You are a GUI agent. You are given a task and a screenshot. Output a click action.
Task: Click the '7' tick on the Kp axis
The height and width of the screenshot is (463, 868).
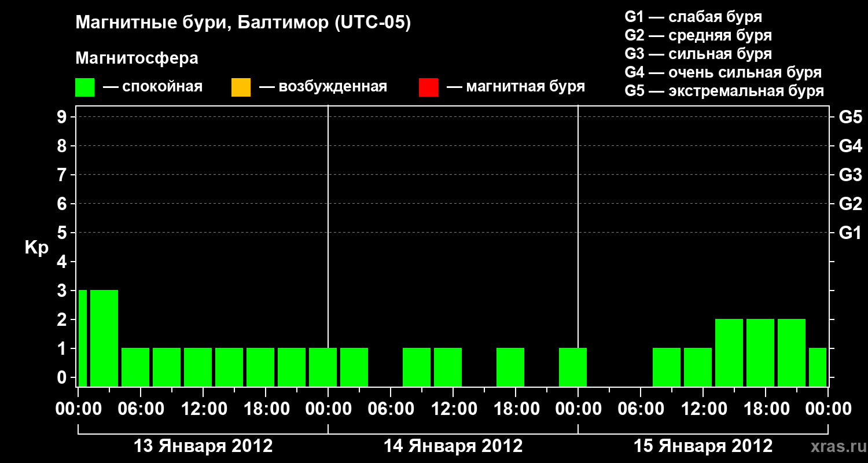63,175
